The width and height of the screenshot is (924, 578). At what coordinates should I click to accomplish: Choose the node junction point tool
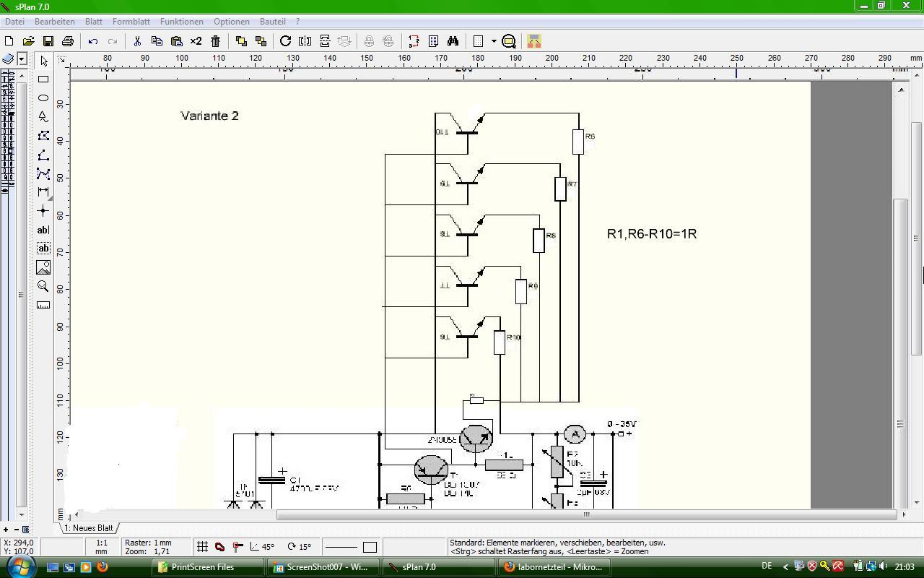point(43,211)
